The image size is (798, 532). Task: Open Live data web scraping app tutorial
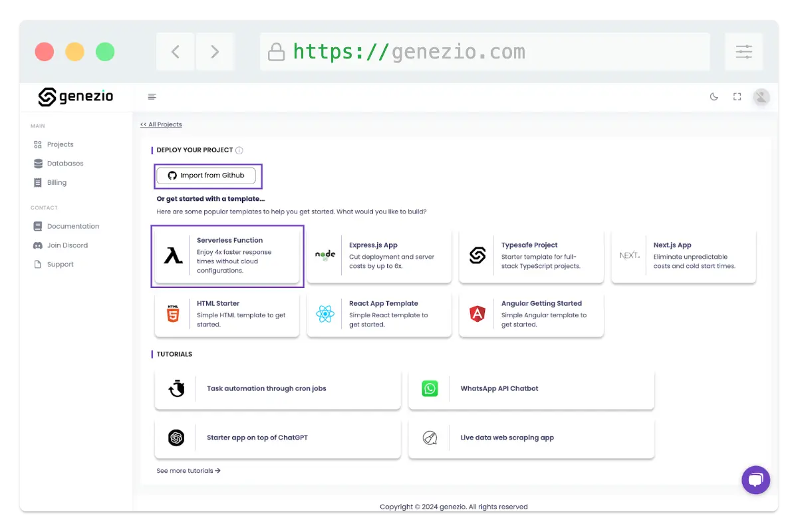531,438
